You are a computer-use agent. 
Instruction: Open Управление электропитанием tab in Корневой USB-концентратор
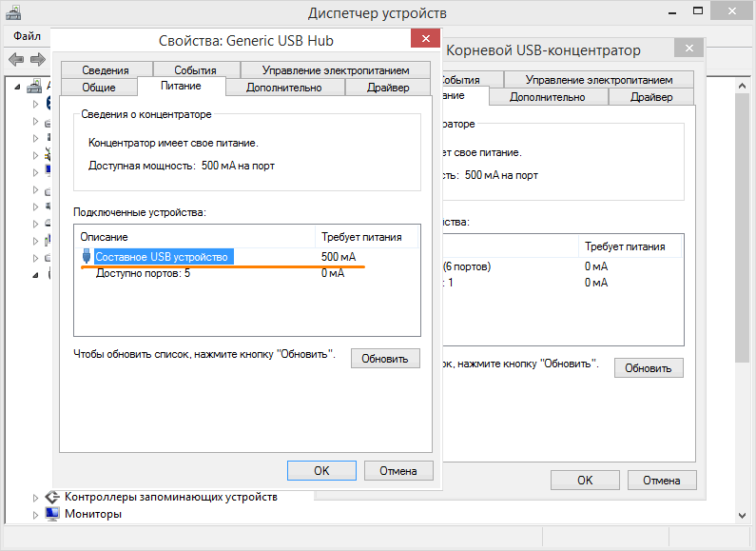click(599, 80)
